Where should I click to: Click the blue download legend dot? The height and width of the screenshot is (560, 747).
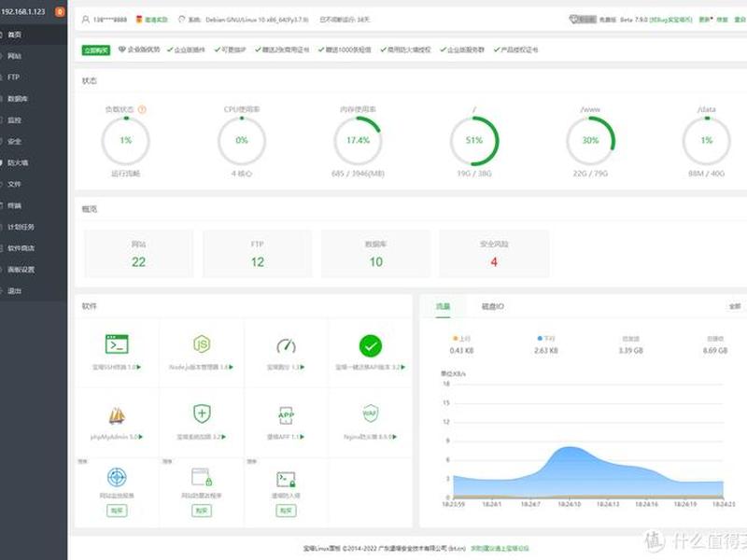point(540,338)
